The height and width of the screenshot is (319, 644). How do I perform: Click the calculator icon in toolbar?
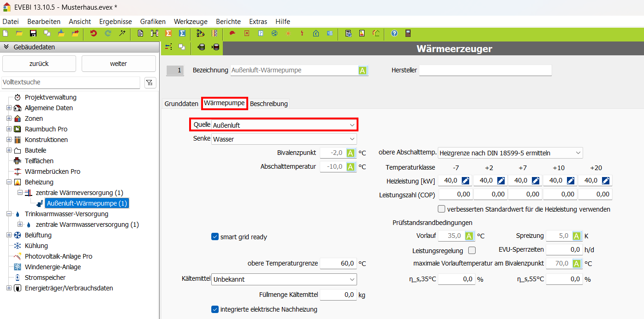(408, 33)
